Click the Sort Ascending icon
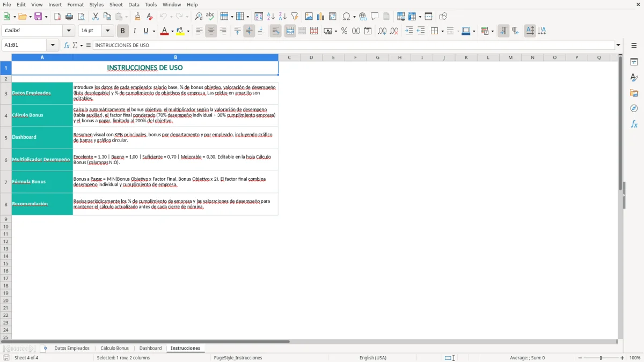This screenshot has height=362, width=644. point(271,17)
